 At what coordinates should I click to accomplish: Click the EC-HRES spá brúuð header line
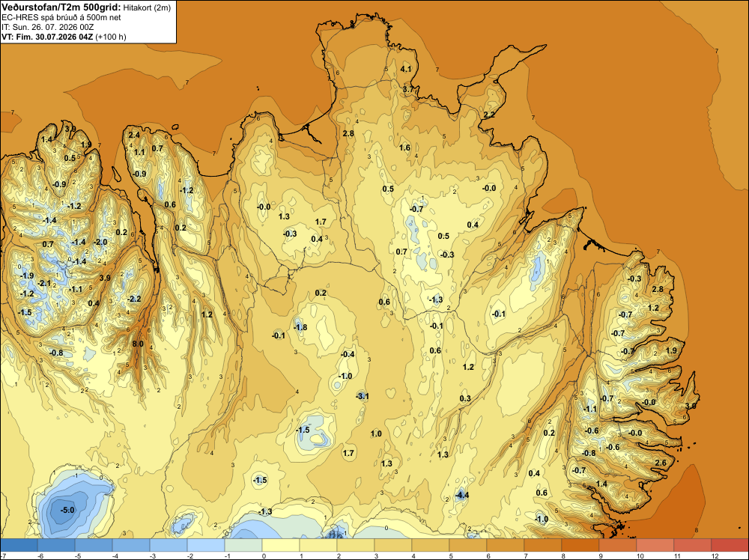click(x=61, y=18)
